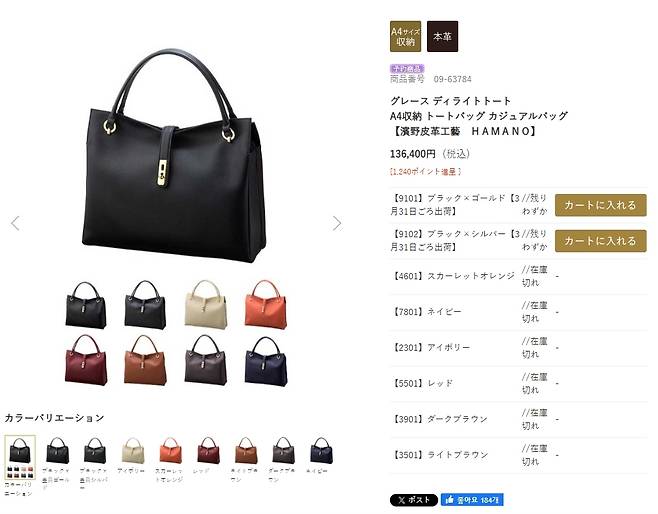Click the 1,240ポイント進呈 points text

[426, 172]
